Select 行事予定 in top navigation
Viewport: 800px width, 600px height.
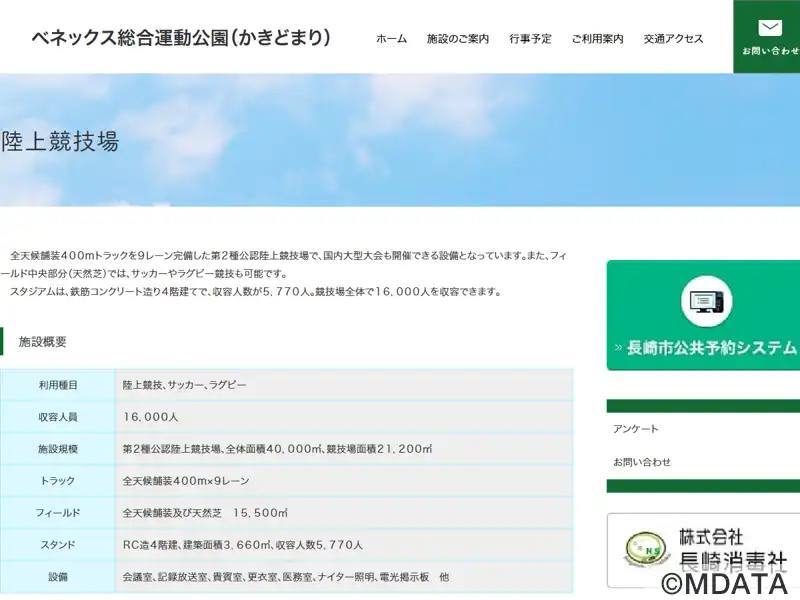(x=530, y=39)
